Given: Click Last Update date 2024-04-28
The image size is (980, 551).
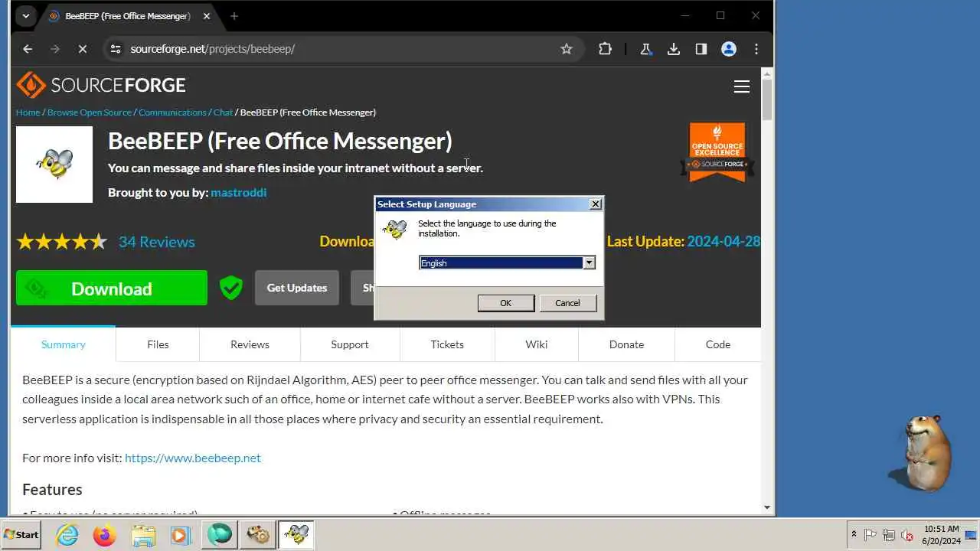Looking at the screenshot, I should [x=724, y=241].
